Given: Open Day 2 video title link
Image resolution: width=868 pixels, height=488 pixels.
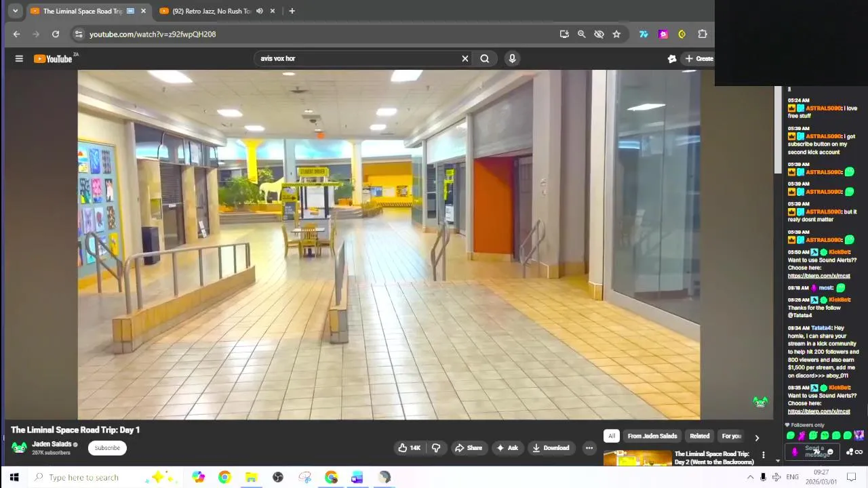Looking at the screenshot, I should click(714, 458).
